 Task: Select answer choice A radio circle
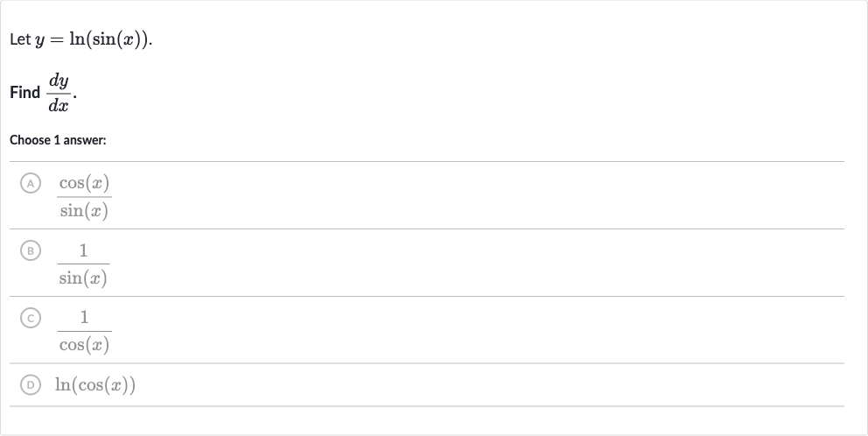[31, 183]
